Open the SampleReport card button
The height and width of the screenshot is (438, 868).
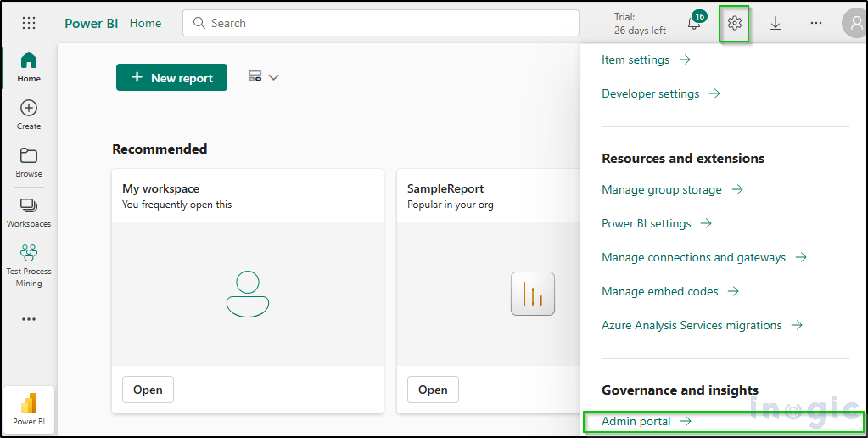click(x=433, y=390)
